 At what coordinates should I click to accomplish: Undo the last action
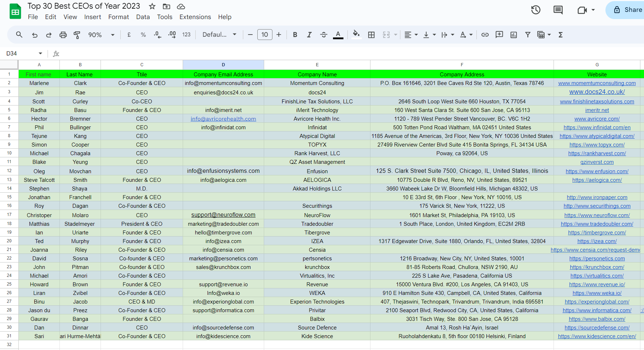(35, 35)
